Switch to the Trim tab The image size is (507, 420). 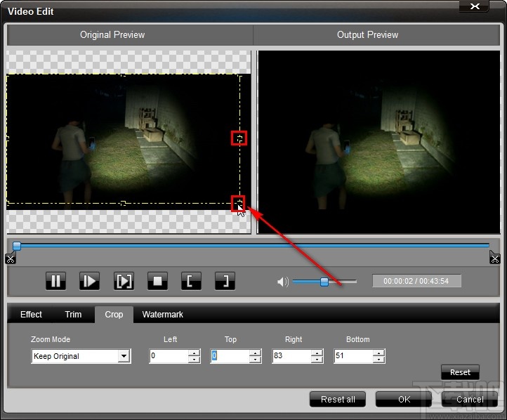tap(73, 314)
